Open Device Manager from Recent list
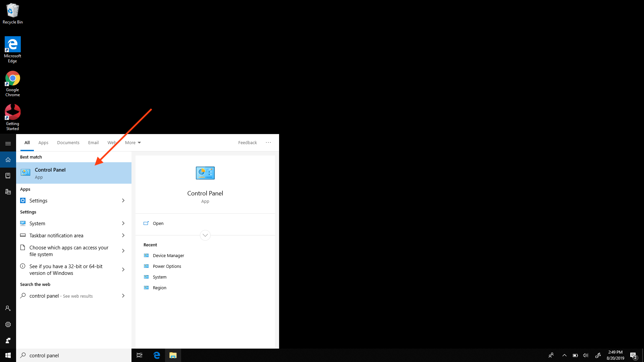The width and height of the screenshot is (644, 362). tap(168, 255)
